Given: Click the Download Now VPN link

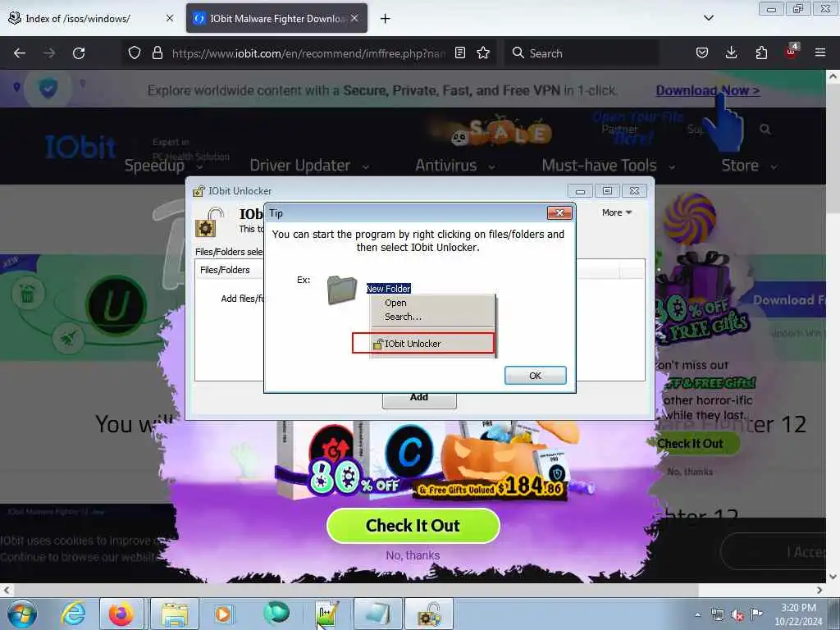Looking at the screenshot, I should point(708,90).
